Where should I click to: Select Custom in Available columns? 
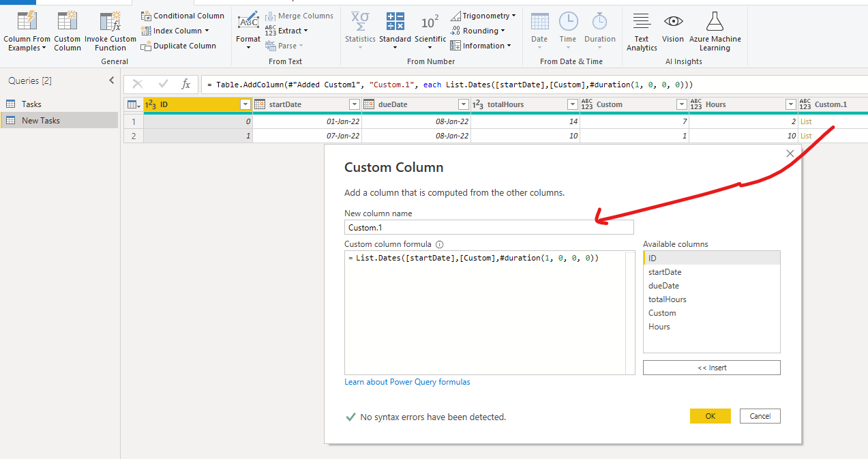coord(711,313)
